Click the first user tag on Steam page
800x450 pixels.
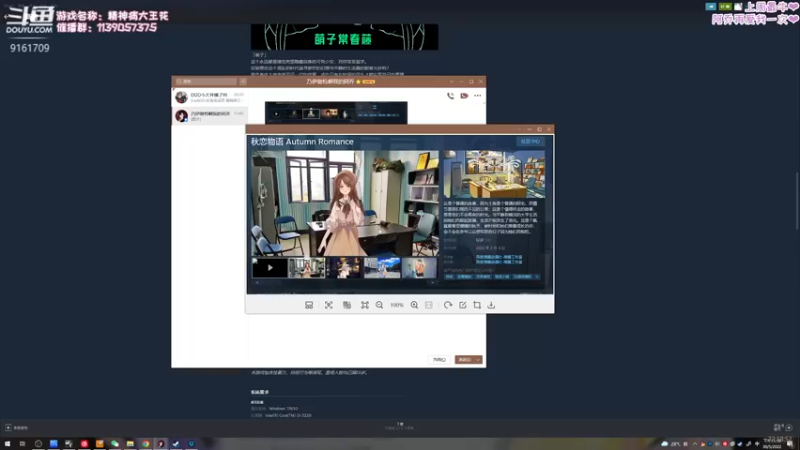tap(449, 277)
